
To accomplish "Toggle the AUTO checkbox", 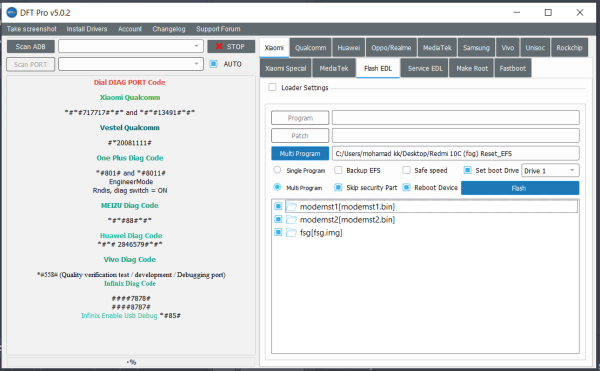I will click(x=214, y=64).
